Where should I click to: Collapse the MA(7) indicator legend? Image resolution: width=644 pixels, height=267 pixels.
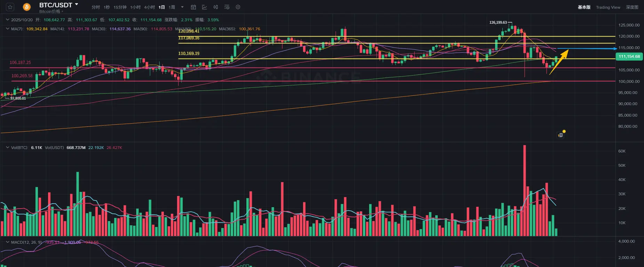[x=8, y=29]
